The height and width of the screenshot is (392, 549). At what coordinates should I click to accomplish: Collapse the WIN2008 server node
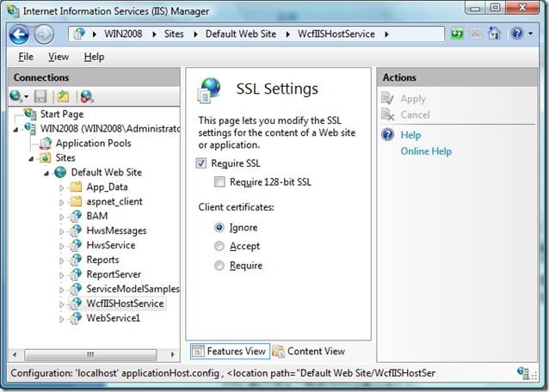pyautogui.click(x=15, y=130)
